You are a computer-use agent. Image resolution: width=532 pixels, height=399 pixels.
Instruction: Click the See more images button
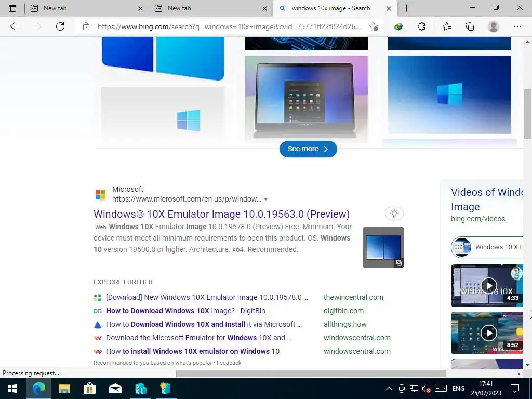308,149
